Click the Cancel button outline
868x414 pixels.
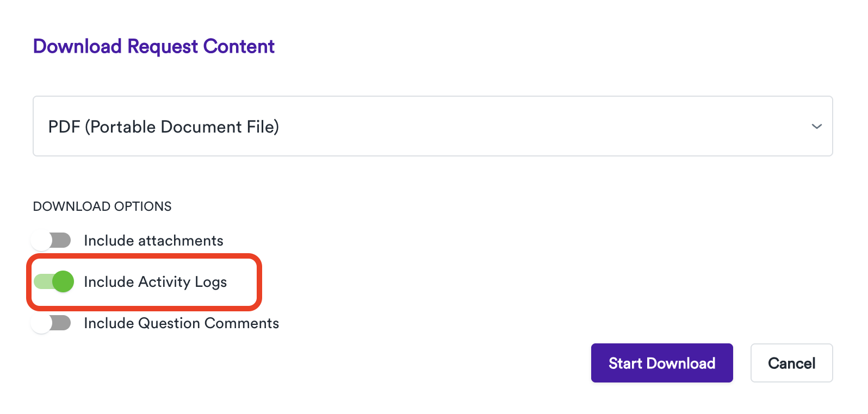(x=791, y=363)
